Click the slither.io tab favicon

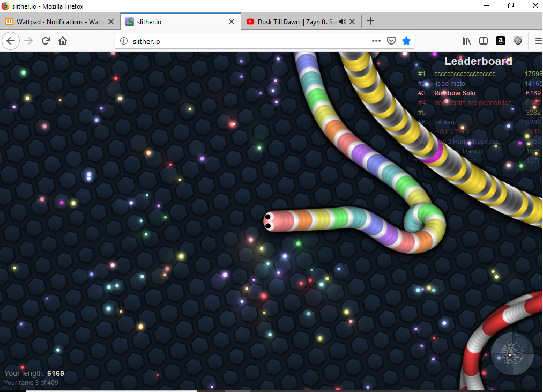tap(130, 21)
